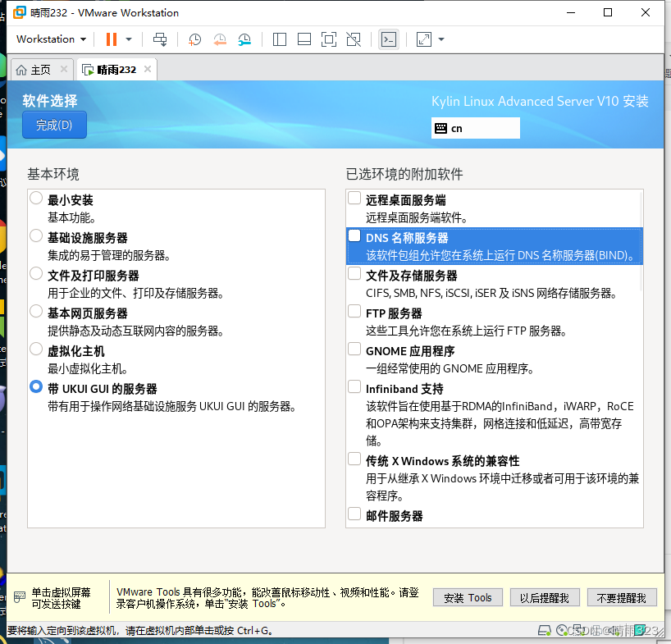Select the 基本网页服务器 radio button
The height and width of the screenshot is (644, 671).
pyautogui.click(x=36, y=311)
